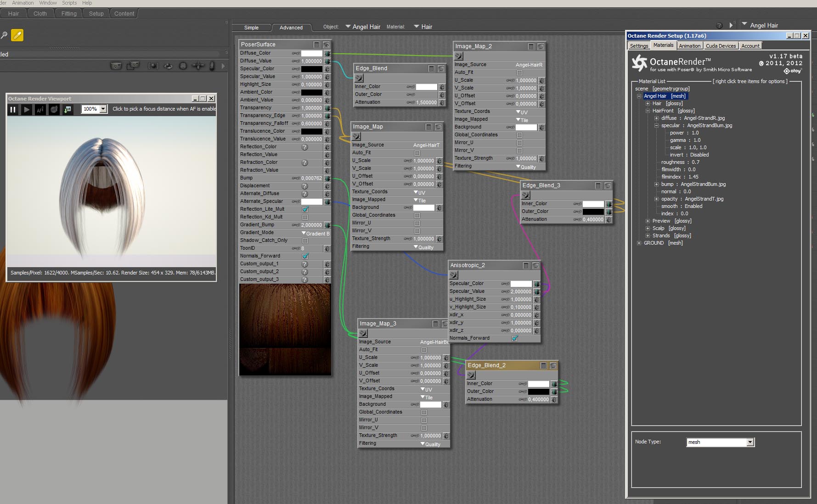Open the Material dropdown showing Hair
817x504 pixels.
[423, 27]
